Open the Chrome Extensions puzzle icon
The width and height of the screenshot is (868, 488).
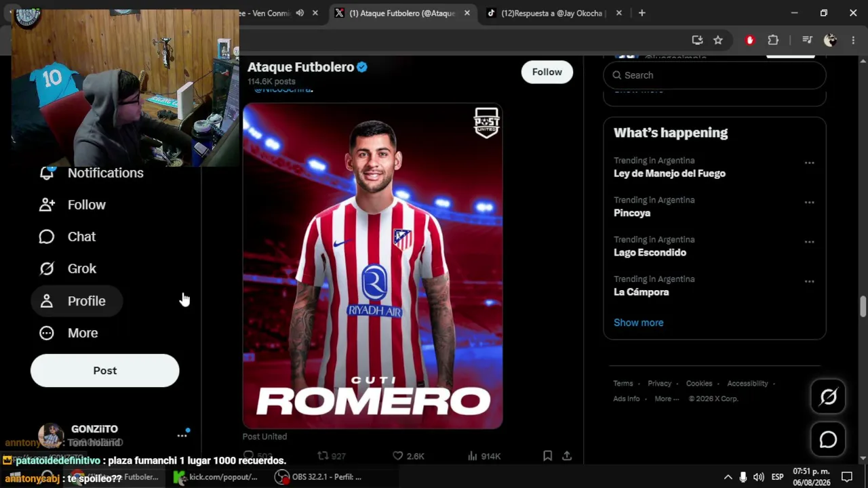[773, 40]
